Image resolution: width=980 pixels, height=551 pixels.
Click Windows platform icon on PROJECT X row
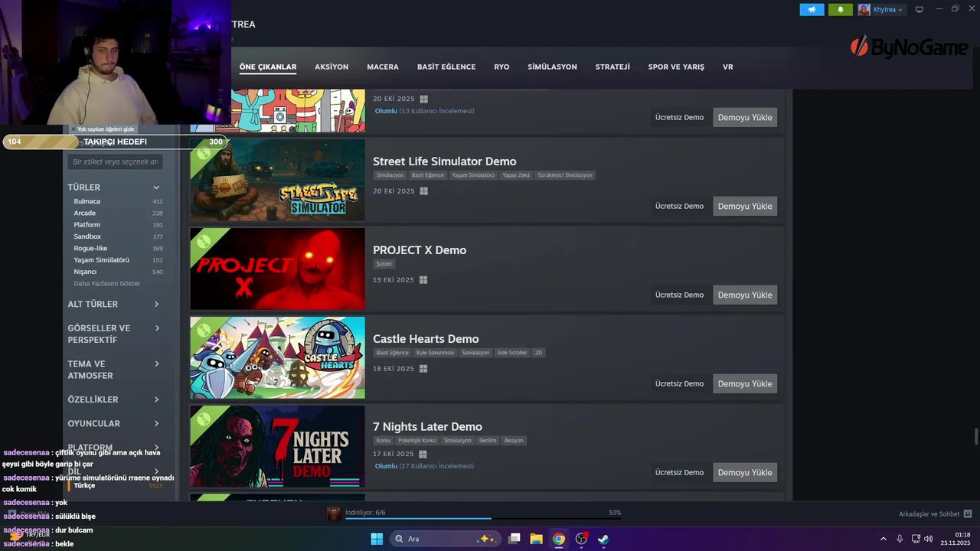[x=423, y=280]
